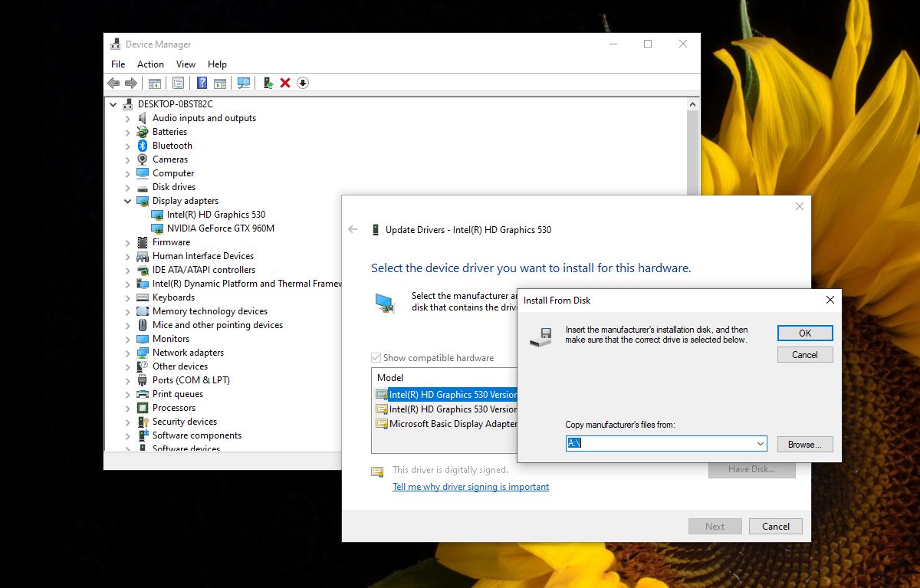Select the Processors chip icon in tree

click(143, 408)
